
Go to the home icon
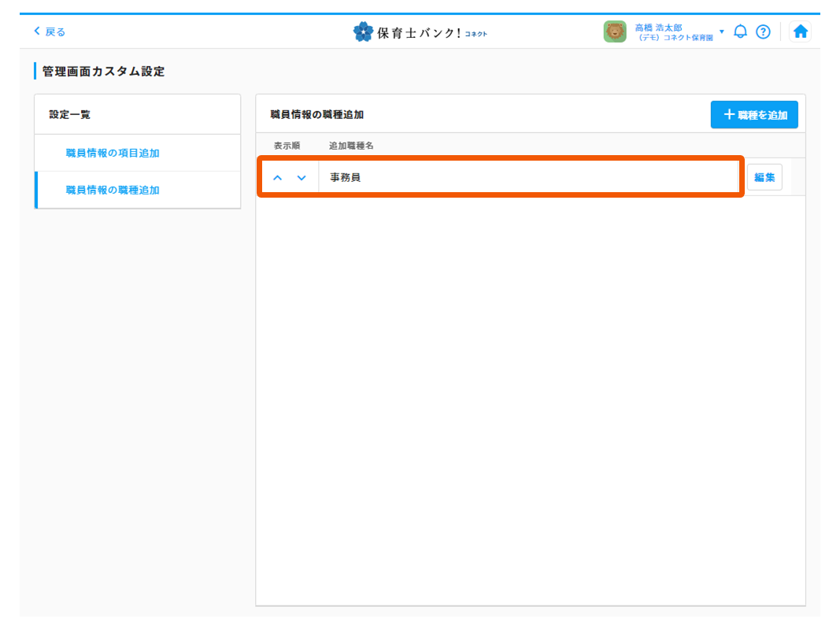pyautogui.click(x=800, y=31)
